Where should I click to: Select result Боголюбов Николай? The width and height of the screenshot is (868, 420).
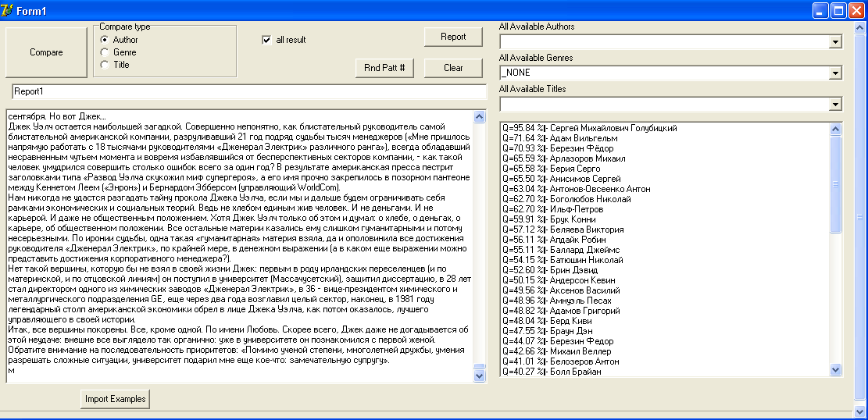(566, 199)
